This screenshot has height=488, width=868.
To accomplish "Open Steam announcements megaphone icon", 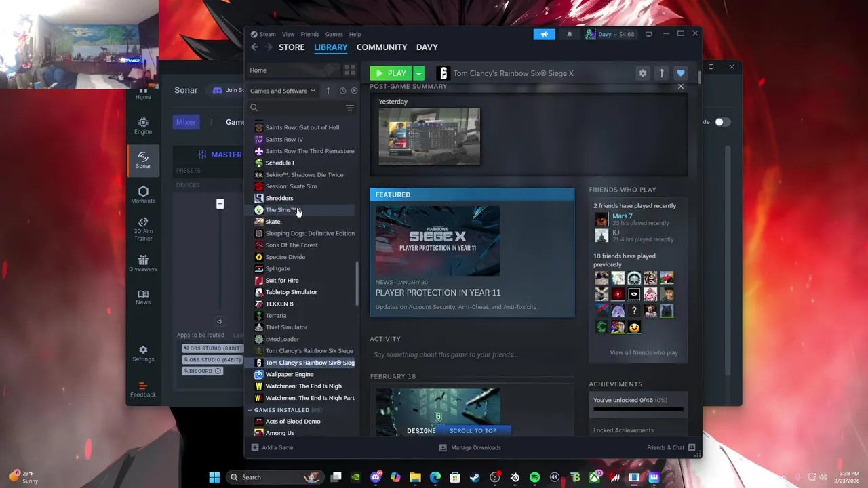I will coord(544,34).
